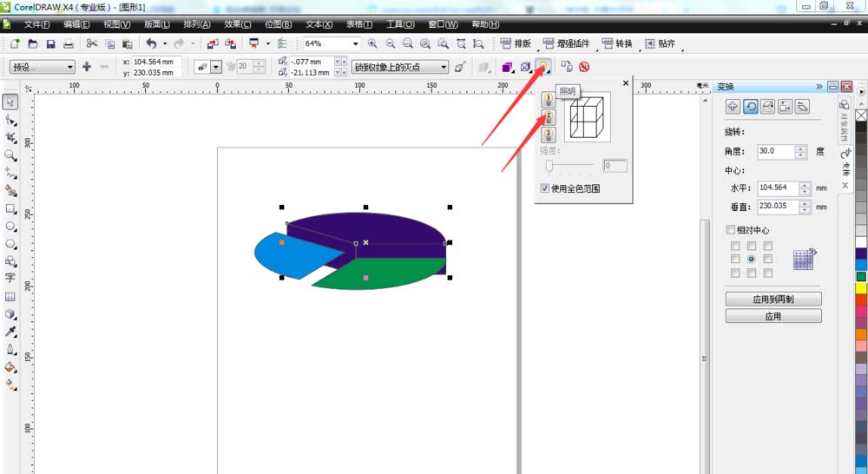Clear the extrusion effect
This screenshot has width=868, height=474.
584,67
